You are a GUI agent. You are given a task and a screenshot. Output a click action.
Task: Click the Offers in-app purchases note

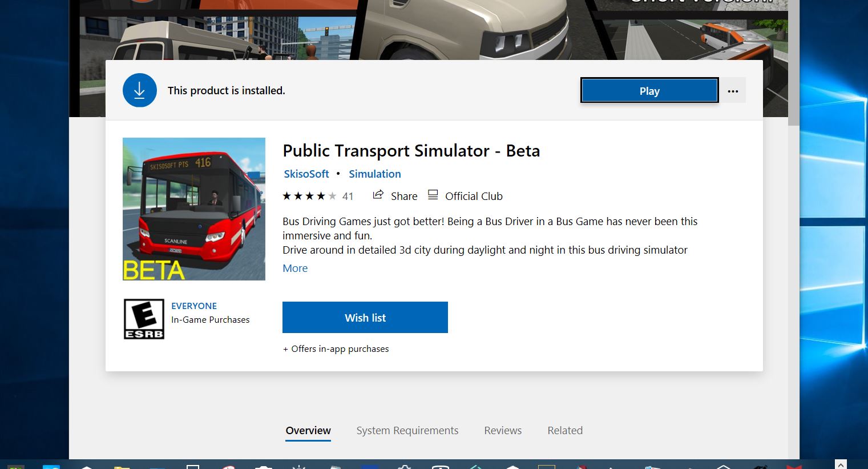336,349
